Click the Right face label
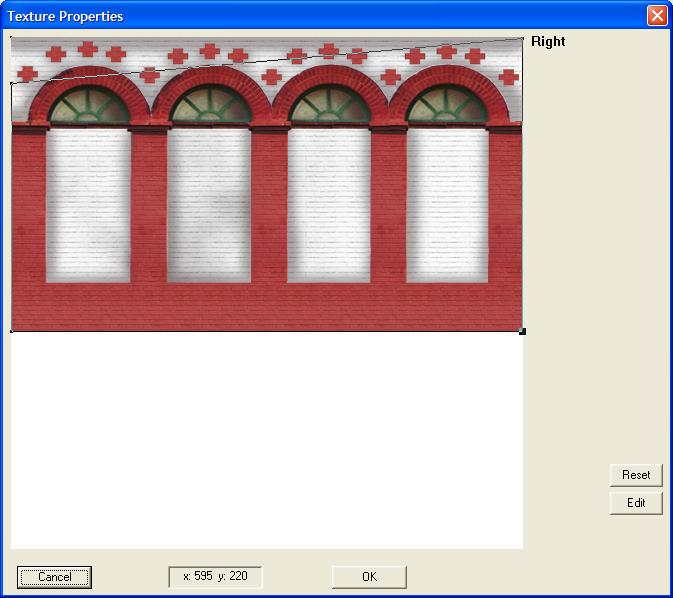The image size is (673, 598). [548, 42]
